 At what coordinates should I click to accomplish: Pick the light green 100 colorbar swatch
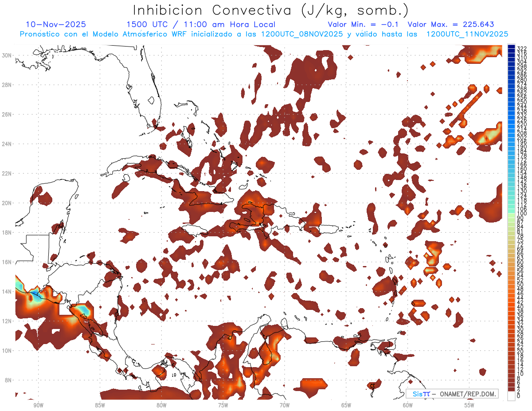click(x=512, y=215)
